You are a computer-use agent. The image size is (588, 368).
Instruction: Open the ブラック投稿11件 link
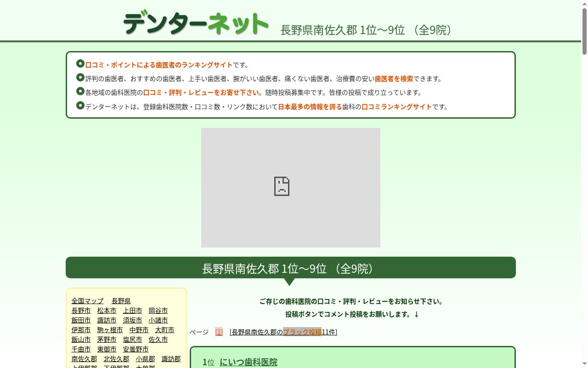284,332
